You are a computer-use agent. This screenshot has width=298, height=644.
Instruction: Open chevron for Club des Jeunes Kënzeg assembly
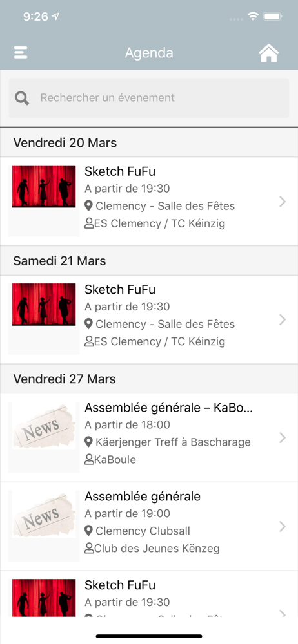point(283,527)
